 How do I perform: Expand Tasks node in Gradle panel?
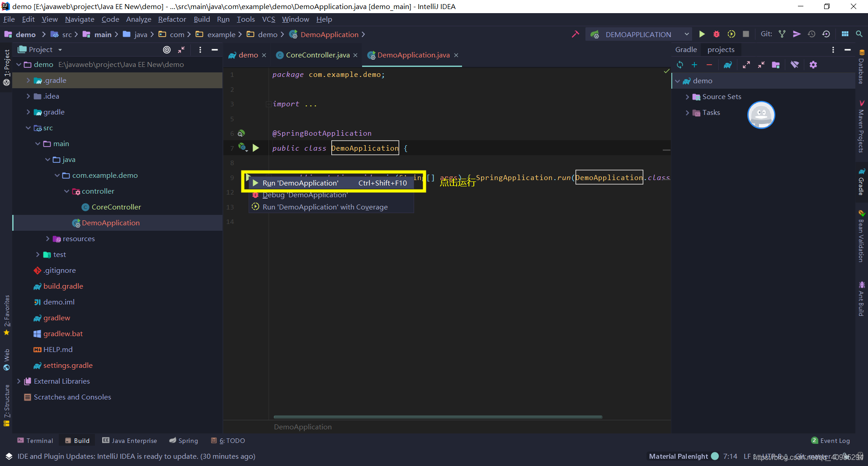pos(687,113)
